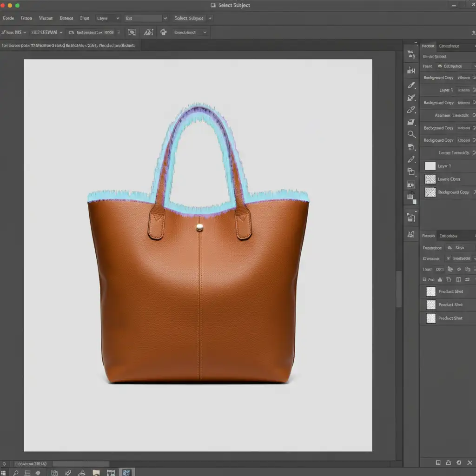Click the new item icon at panel bottom
The image size is (476, 476).
(438, 462)
